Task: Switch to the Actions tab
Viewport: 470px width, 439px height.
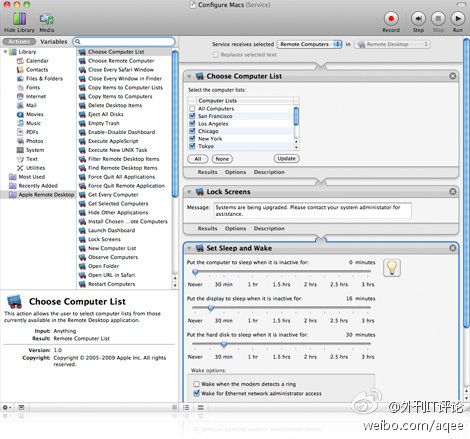Action: coord(19,42)
